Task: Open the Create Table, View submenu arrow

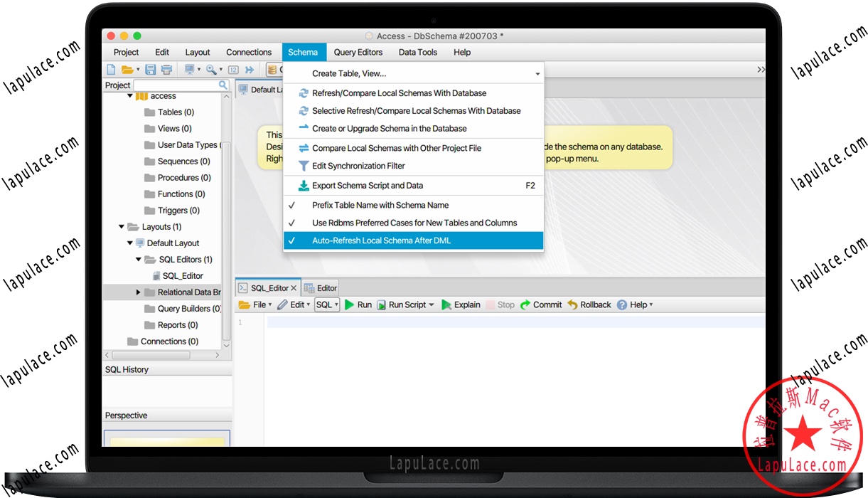Action: coord(537,74)
